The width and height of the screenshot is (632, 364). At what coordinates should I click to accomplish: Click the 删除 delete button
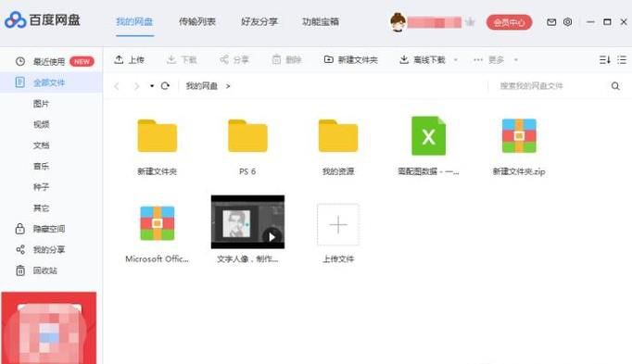tap(286, 60)
